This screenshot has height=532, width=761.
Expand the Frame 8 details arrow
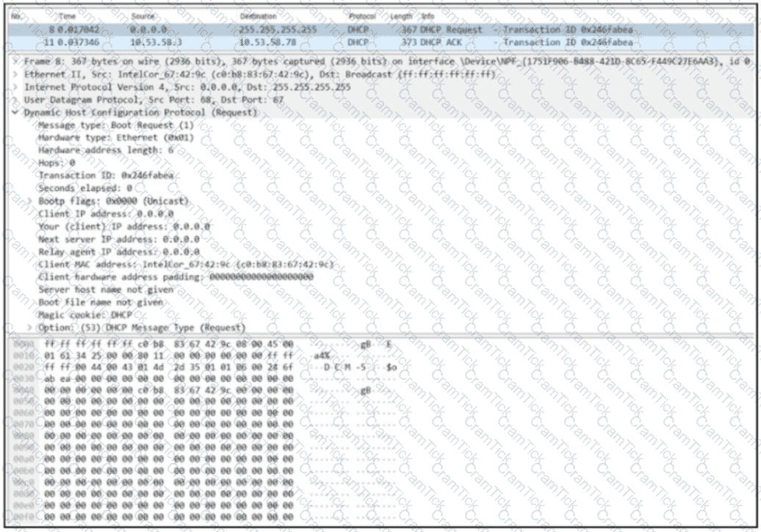point(17,62)
